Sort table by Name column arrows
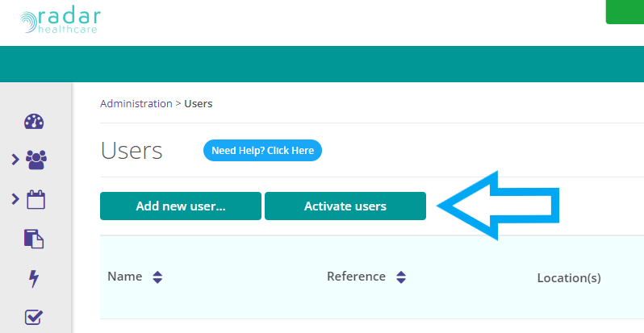Image resolution: width=644 pixels, height=333 pixels. coord(157,277)
